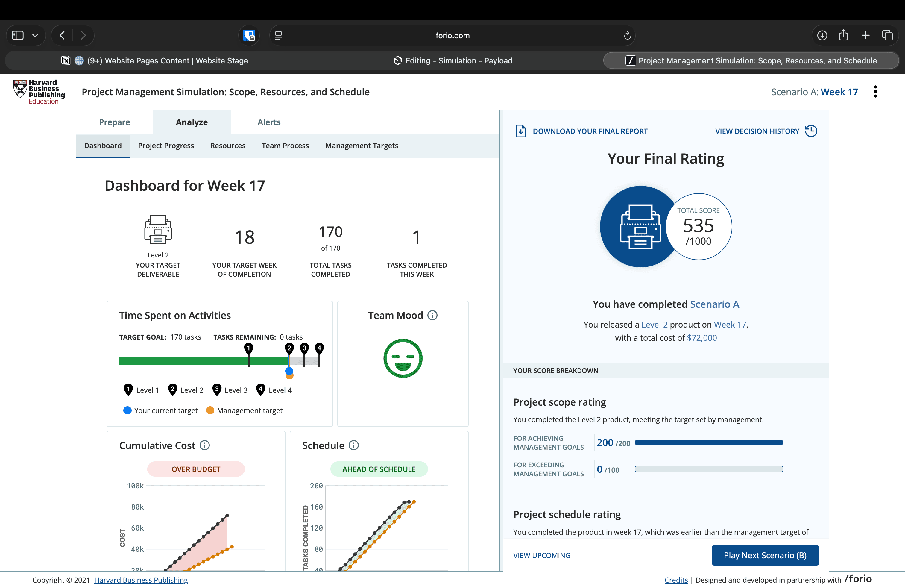The image size is (905, 588).
Task: Show Schedule info tooltip icon
Action: pos(354,445)
